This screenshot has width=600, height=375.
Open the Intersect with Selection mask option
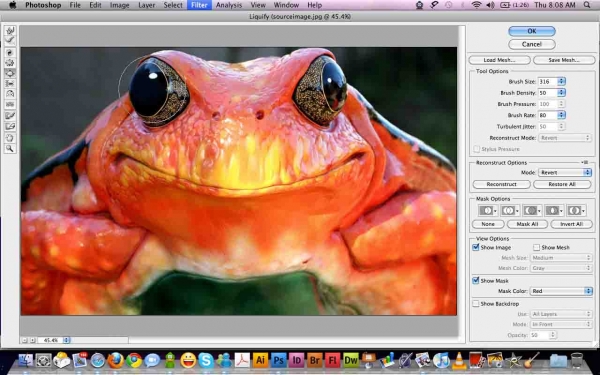coord(554,210)
